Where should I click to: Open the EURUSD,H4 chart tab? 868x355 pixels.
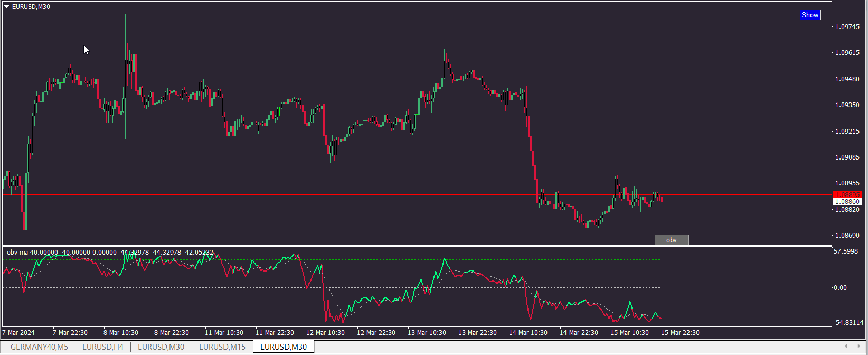[103, 347]
